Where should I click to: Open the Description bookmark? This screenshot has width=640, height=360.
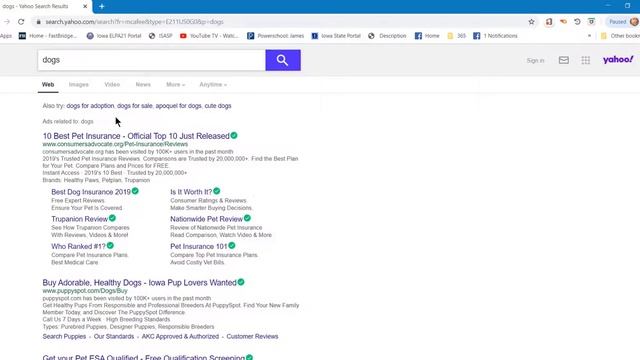click(x=387, y=36)
